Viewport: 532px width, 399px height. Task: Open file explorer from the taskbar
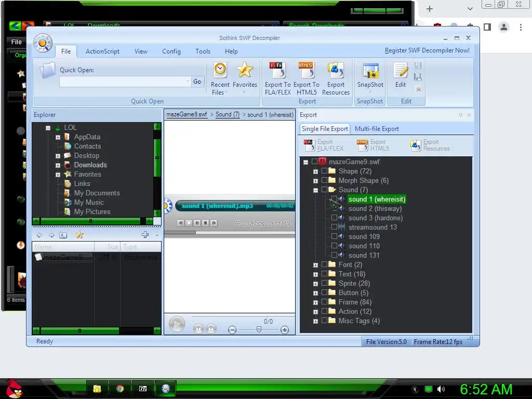pos(97,389)
